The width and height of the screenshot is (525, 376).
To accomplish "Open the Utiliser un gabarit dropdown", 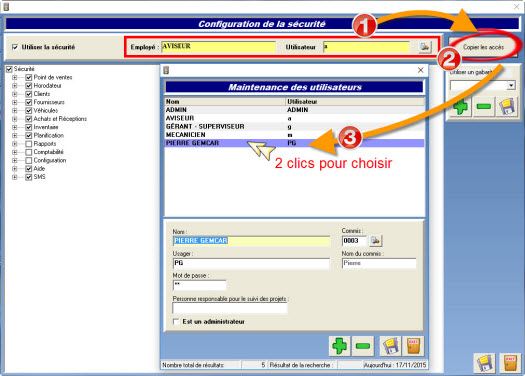I will click(511, 85).
